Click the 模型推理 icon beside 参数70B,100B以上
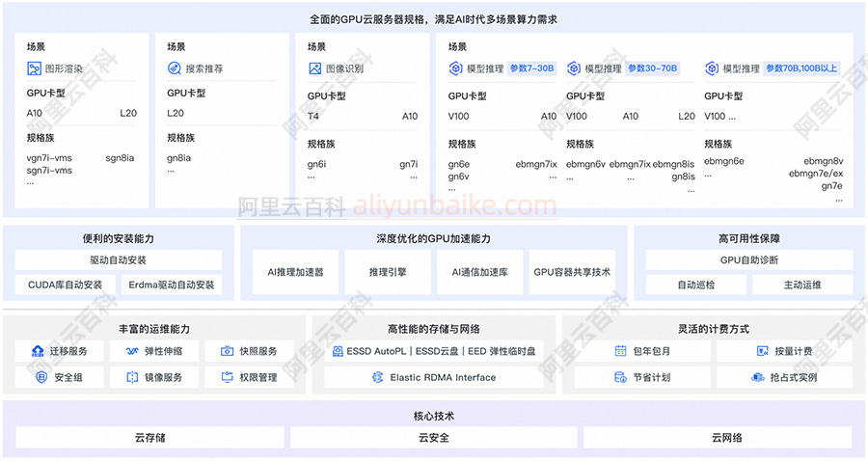The width and height of the screenshot is (868, 461). (x=712, y=68)
